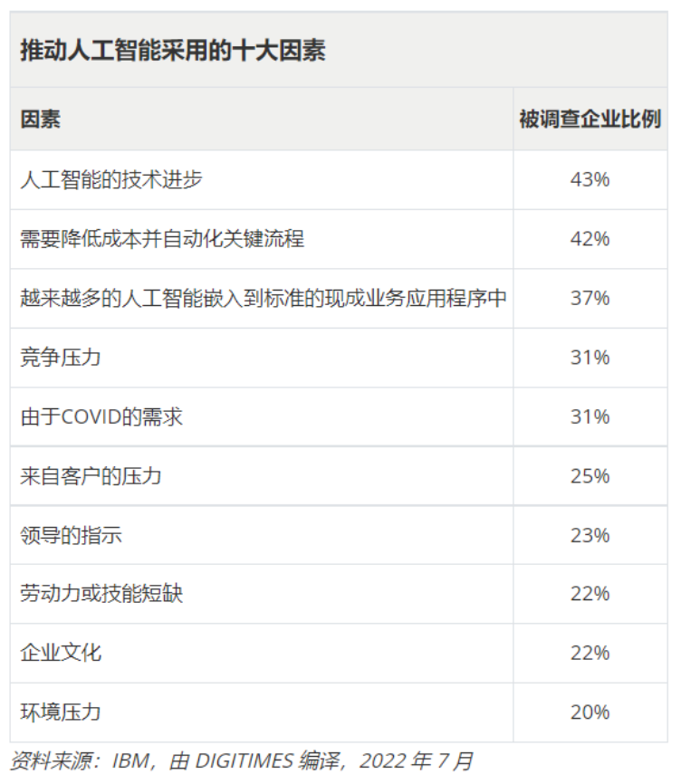Click the 由于COVID的需求 row label
681x784 pixels.
pyautogui.click(x=101, y=416)
